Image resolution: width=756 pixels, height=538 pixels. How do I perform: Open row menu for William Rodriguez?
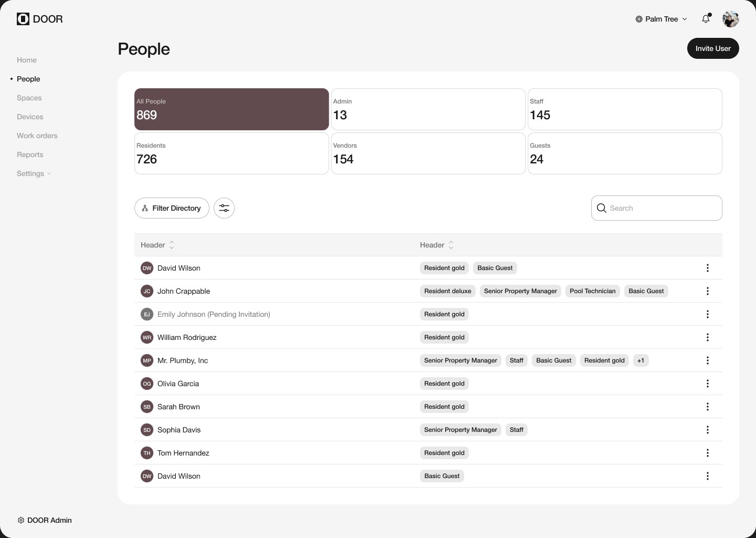pyautogui.click(x=708, y=337)
